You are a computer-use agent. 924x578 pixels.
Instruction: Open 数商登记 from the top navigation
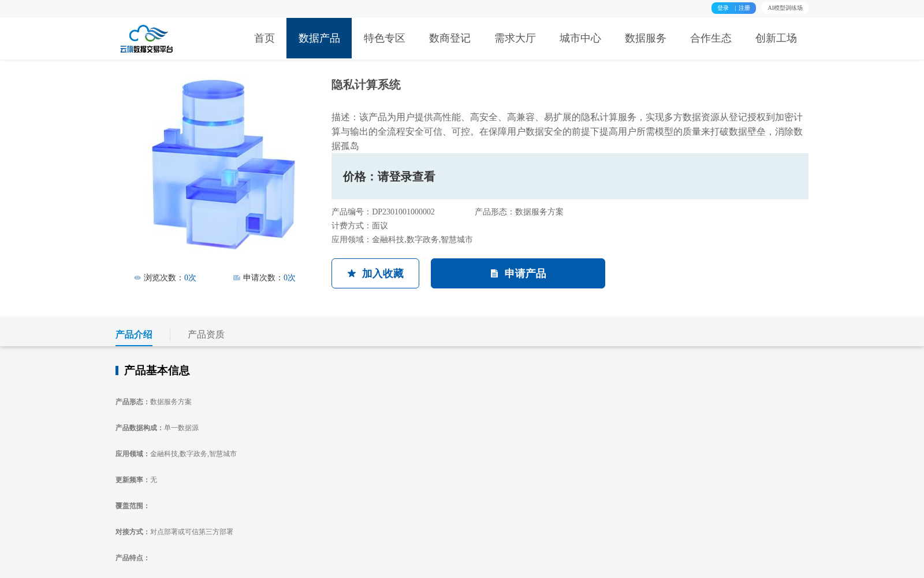pos(450,38)
